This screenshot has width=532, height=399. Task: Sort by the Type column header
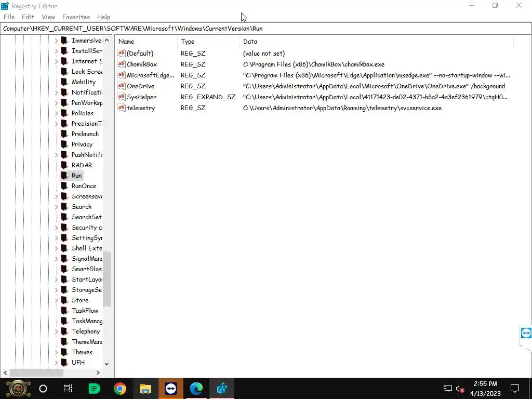[x=208, y=42]
